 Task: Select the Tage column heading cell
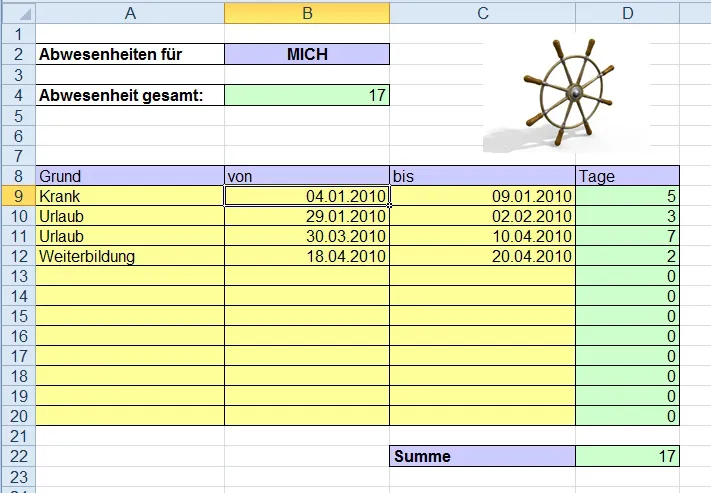[627, 176]
